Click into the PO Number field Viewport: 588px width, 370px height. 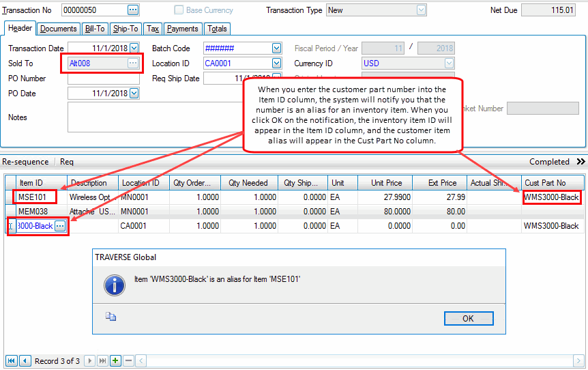coord(104,79)
